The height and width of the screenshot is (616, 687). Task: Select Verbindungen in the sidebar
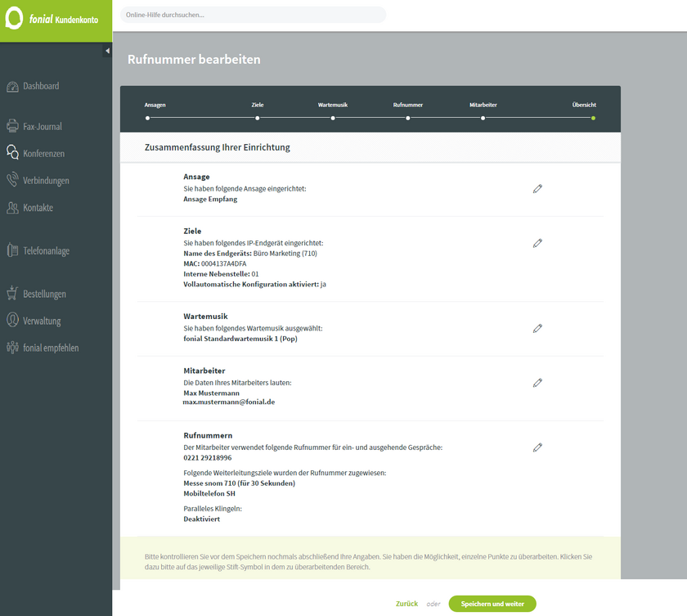point(46,181)
